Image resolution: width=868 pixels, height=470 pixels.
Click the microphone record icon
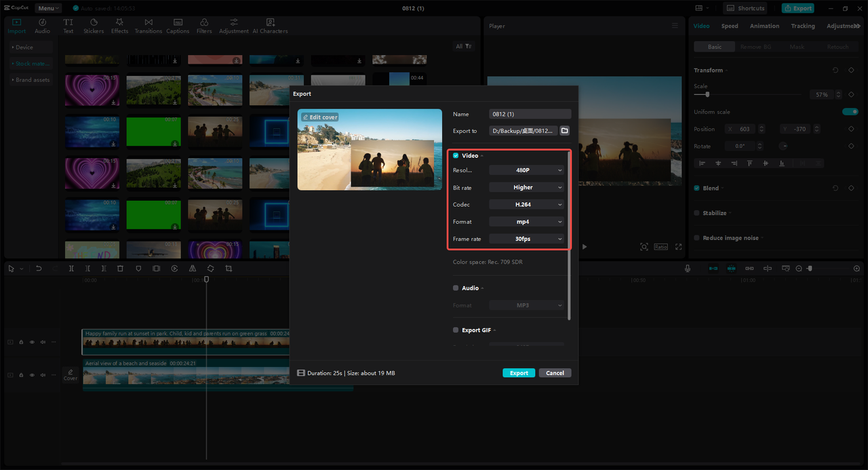[688, 269]
